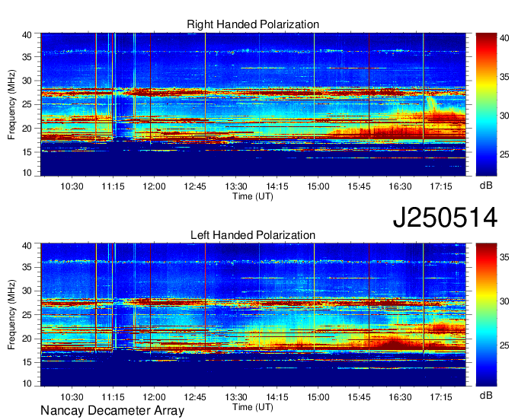Click the 12:00 time tick on lower plot
The image size is (518, 420).
[x=154, y=397]
